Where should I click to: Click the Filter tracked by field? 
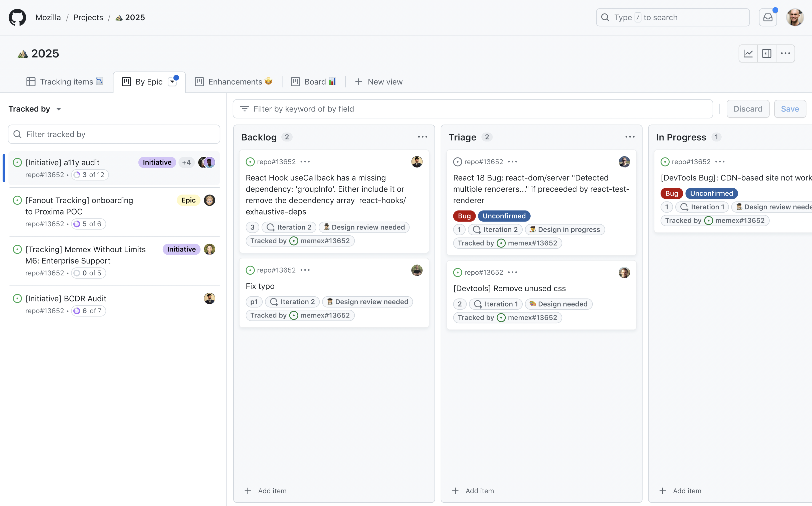[x=114, y=134]
